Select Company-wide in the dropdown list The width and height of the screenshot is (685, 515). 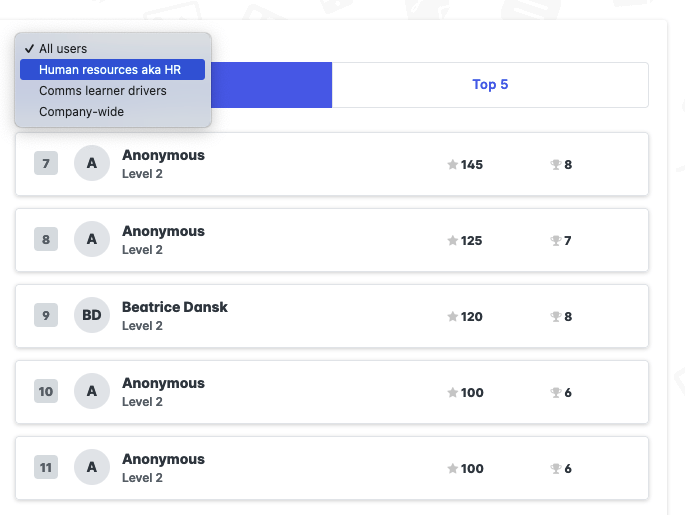point(82,112)
